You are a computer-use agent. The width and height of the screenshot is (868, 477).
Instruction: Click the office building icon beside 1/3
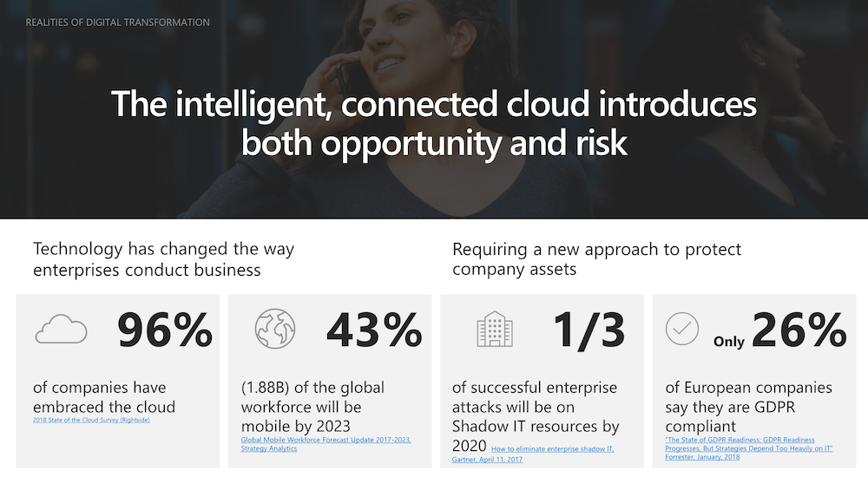coord(495,330)
